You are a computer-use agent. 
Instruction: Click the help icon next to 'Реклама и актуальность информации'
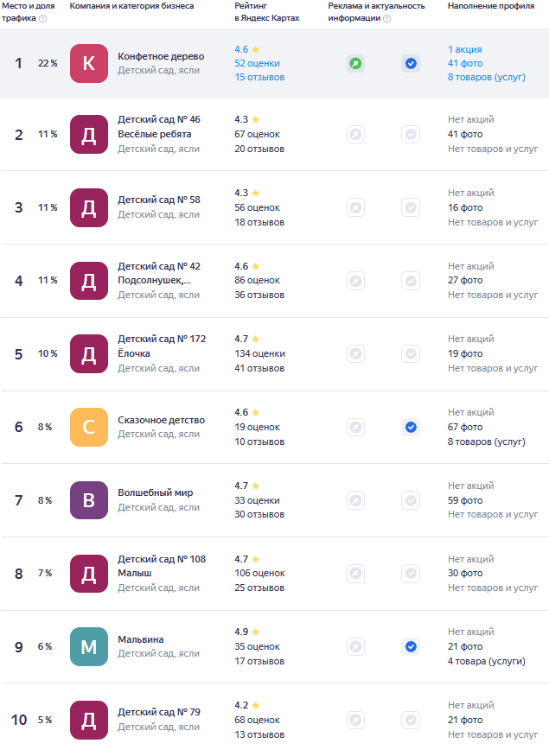[387, 18]
